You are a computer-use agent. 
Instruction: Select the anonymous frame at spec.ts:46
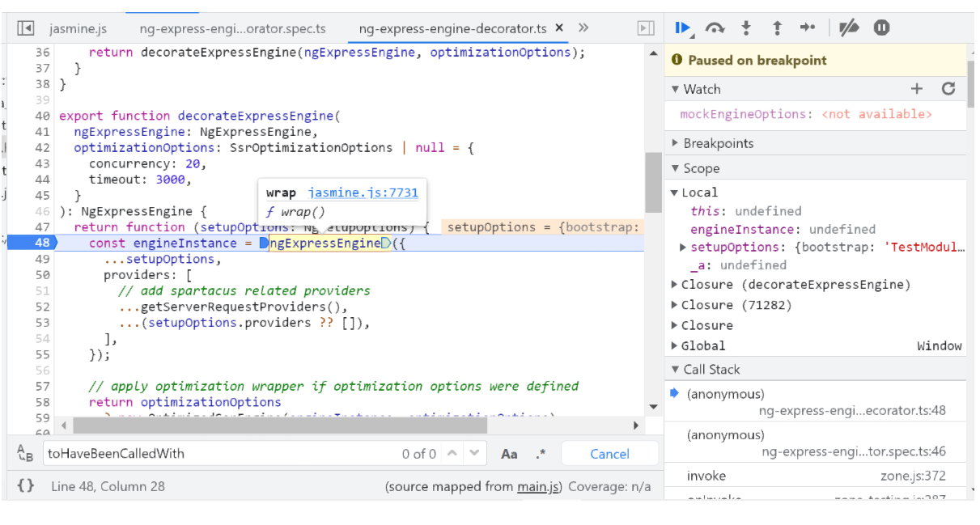pyautogui.click(x=816, y=442)
